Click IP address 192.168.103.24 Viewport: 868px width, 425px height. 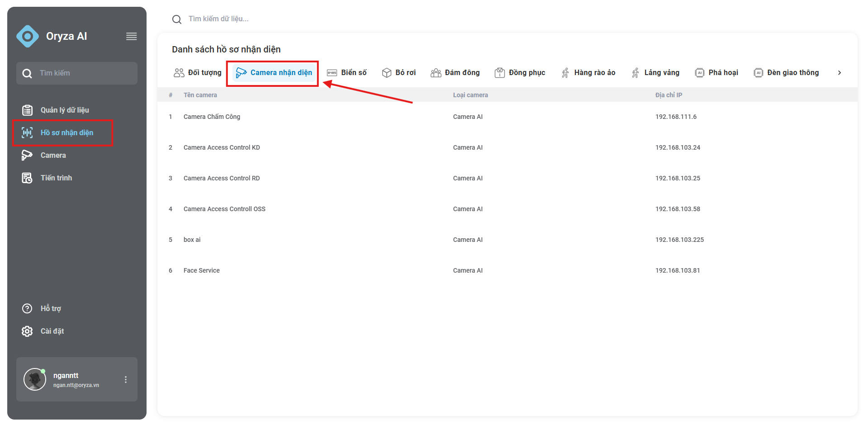678,147
